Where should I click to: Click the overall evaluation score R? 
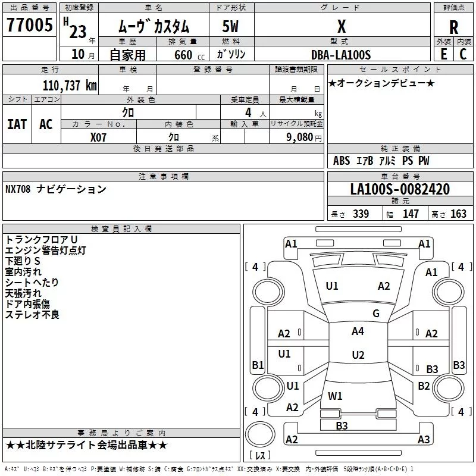(453, 27)
